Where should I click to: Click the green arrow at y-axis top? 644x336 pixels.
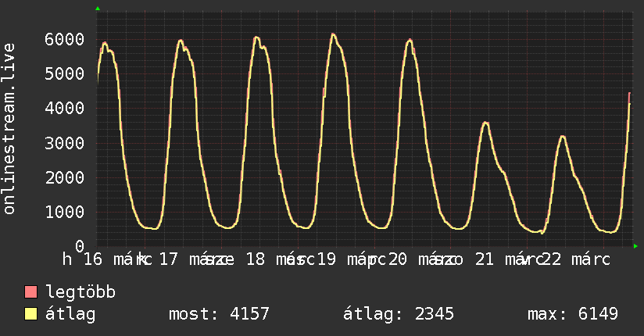click(x=98, y=9)
